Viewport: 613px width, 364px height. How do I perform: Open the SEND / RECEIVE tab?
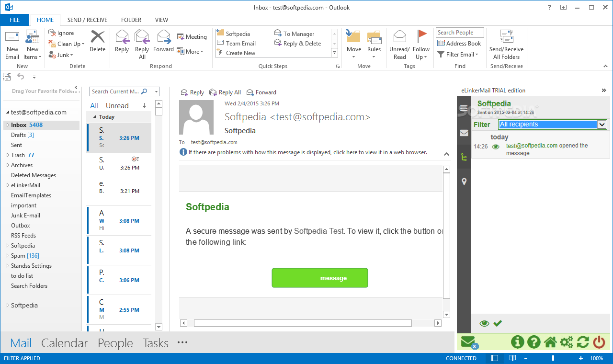pos(87,20)
